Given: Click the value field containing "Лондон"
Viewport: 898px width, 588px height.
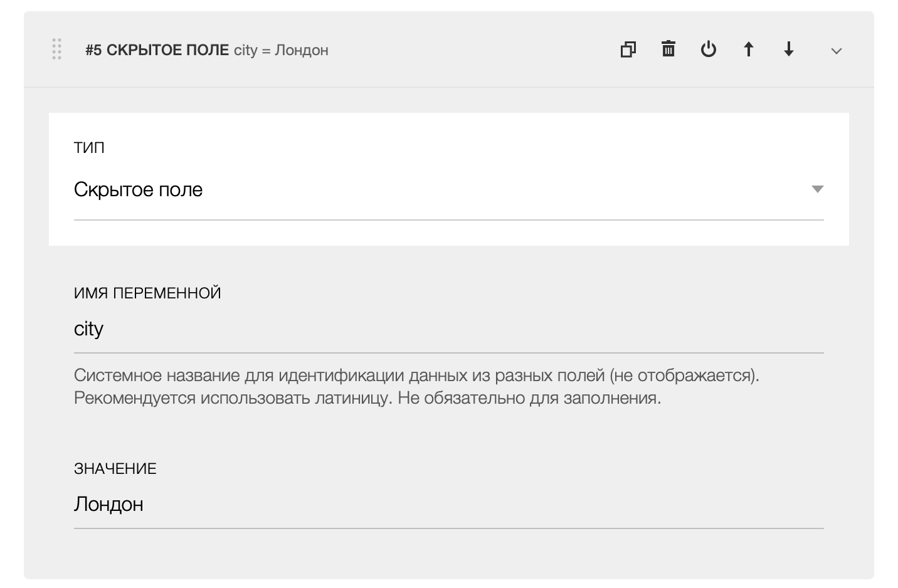Looking at the screenshot, I should pyautogui.click(x=439, y=505).
